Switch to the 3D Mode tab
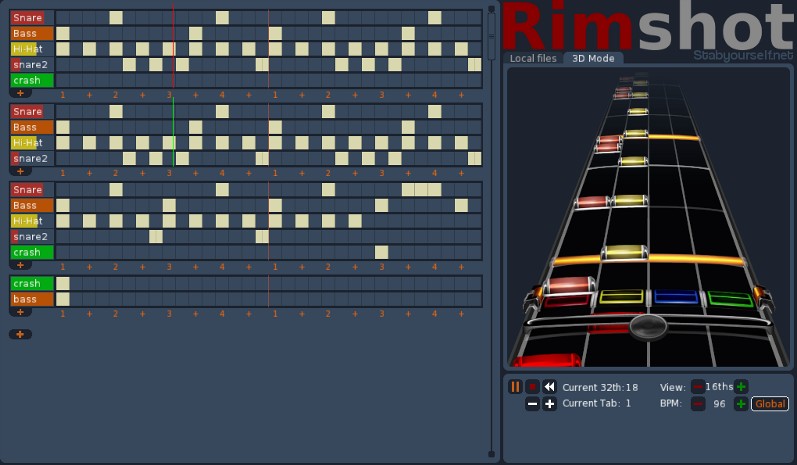797x465 pixels. coord(593,58)
